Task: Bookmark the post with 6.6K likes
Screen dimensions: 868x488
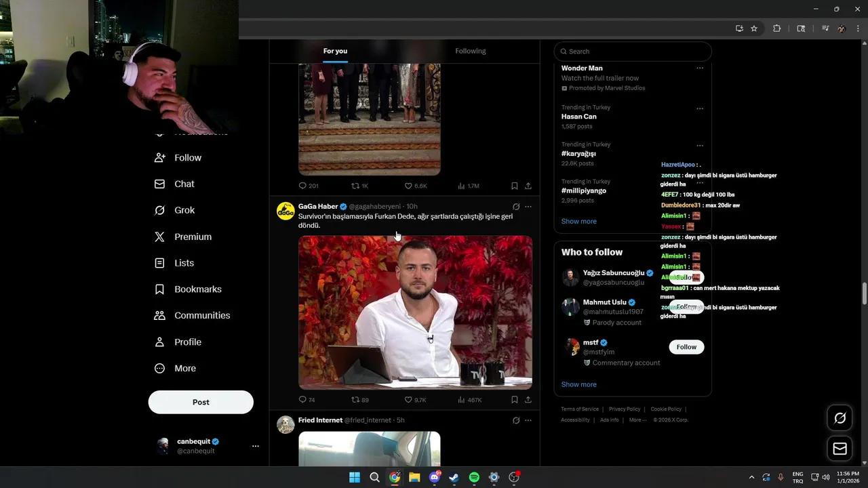Action: (515, 186)
